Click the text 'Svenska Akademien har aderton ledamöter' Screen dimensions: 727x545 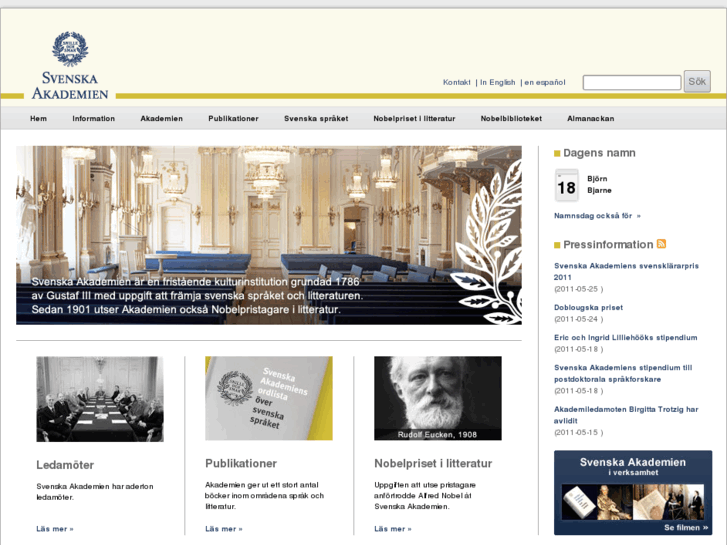[95, 492]
